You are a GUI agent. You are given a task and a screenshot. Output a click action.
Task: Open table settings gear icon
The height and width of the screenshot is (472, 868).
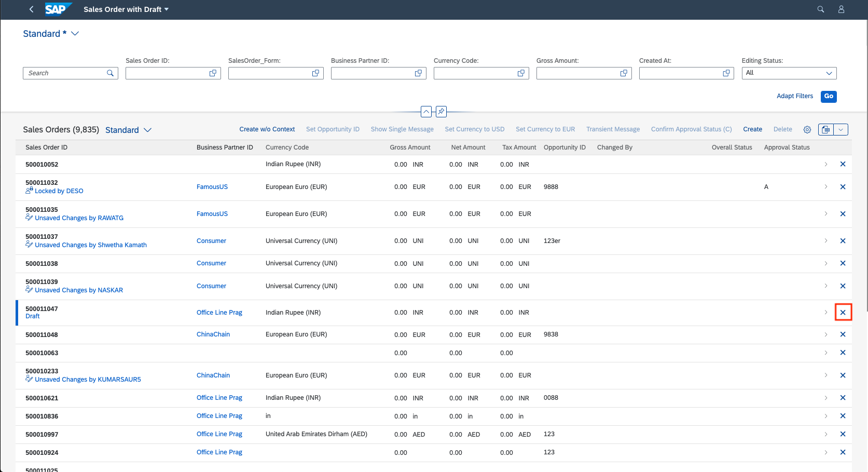click(x=807, y=130)
